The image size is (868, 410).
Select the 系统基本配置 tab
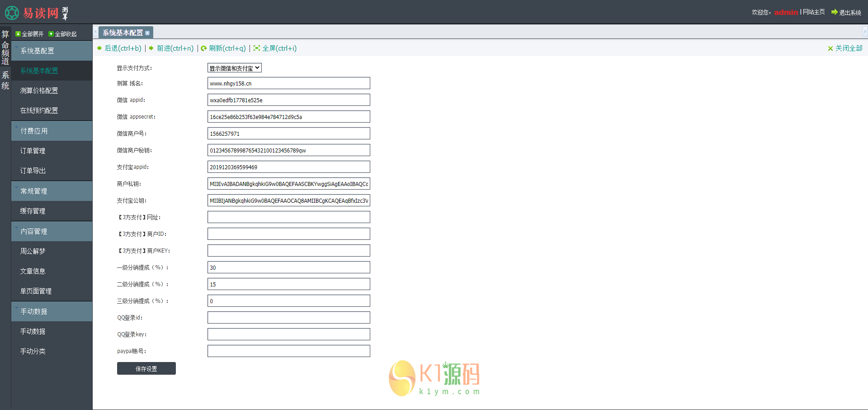(123, 33)
